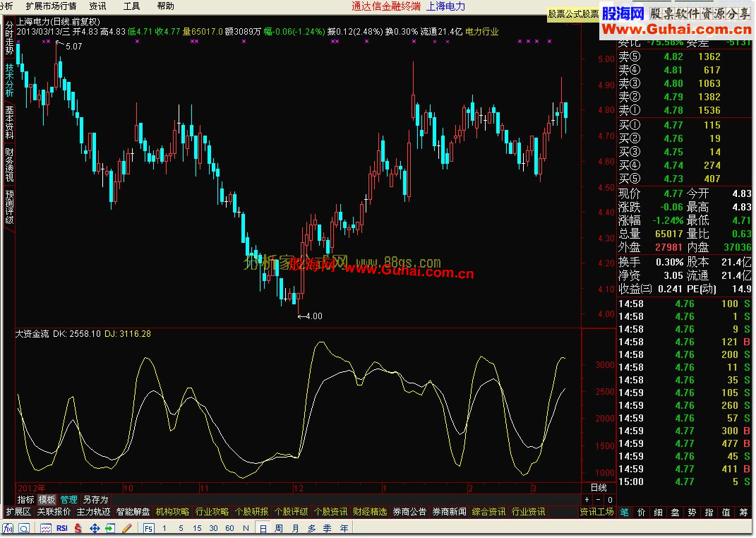756x538 pixels.
Task: Select the 势 trend tab
Action: tap(692, 513)
